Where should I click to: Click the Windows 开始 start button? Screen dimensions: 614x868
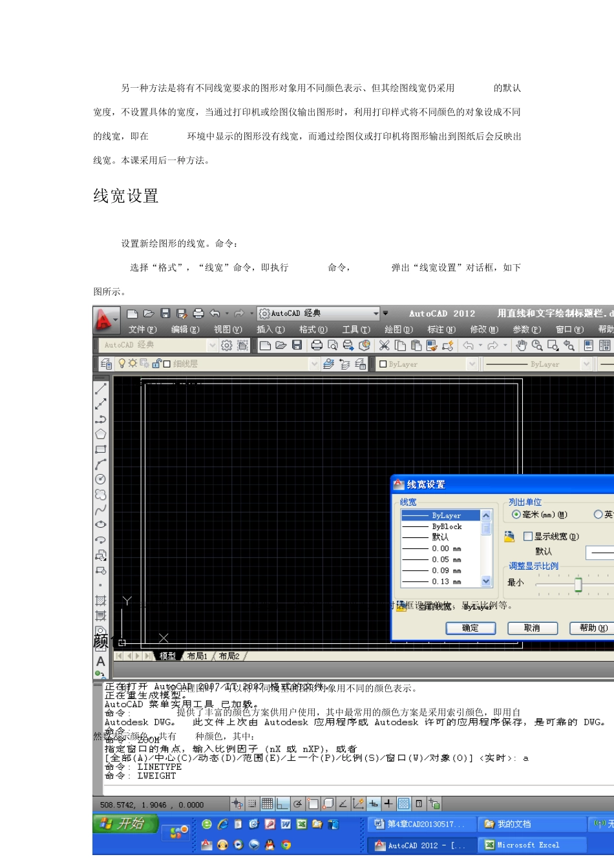coord(126,823)
